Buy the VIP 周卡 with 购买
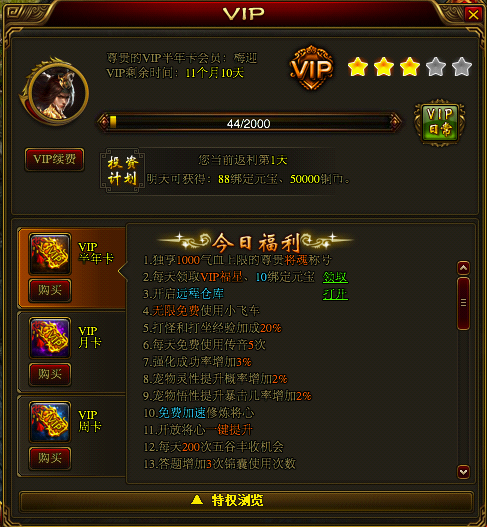 (x=50, y=458)
